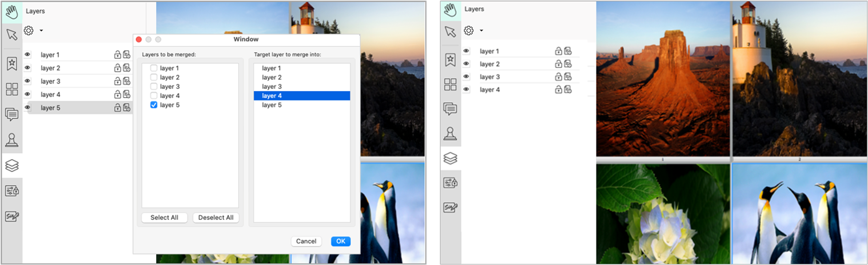The width and height of the screenshot is (868, 265).
Task: Open the Bookmarks panel in right screenshot
Action: (450, 60)
